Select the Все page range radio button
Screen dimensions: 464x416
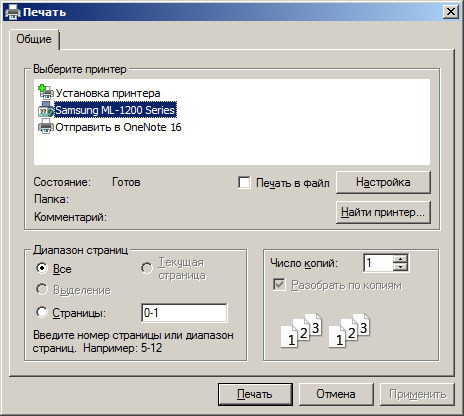42,268
